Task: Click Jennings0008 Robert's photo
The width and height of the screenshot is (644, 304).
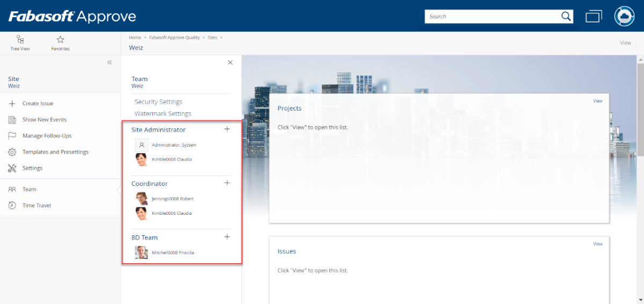Action: (141, 199)
